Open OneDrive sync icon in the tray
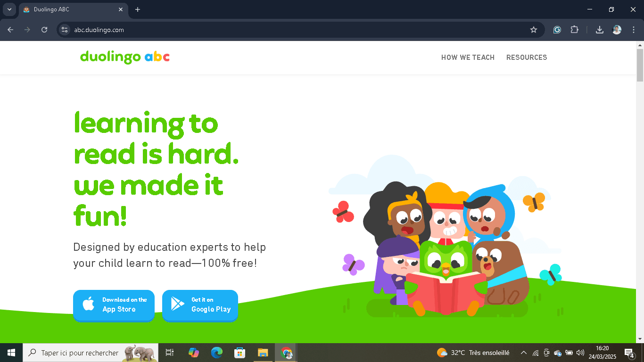The height and width of the screenshot is (362, 644). pyautogui.click(x=557, y=353)
